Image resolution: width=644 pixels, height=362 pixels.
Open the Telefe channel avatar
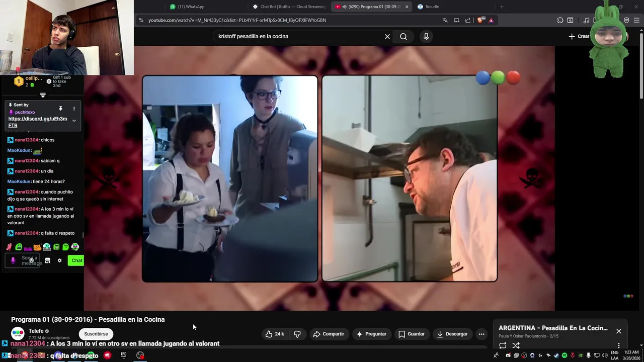pyautogui.click(x=18, y=334)
